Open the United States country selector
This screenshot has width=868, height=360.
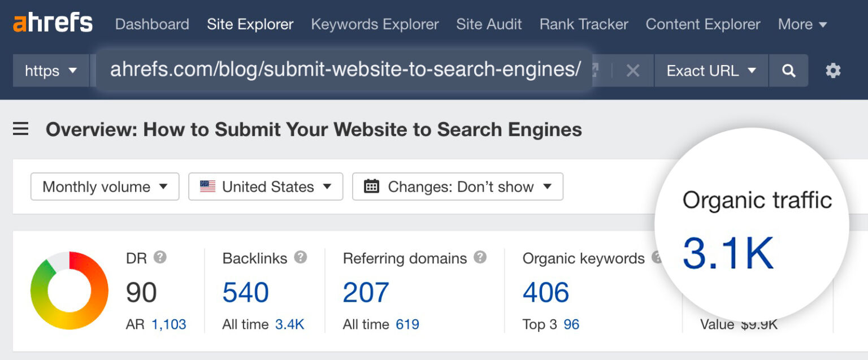pos(265,186)
